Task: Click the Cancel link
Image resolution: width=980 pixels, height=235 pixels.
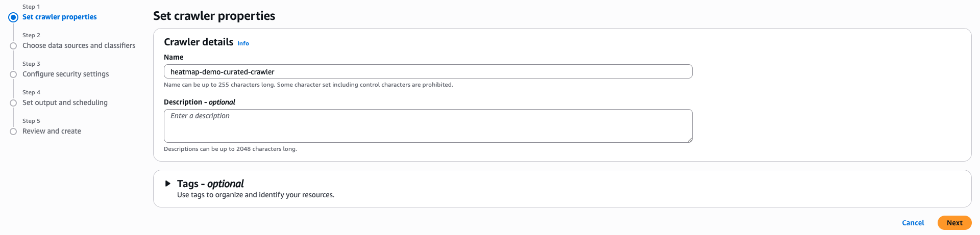Action: click(x=913, y=223)
